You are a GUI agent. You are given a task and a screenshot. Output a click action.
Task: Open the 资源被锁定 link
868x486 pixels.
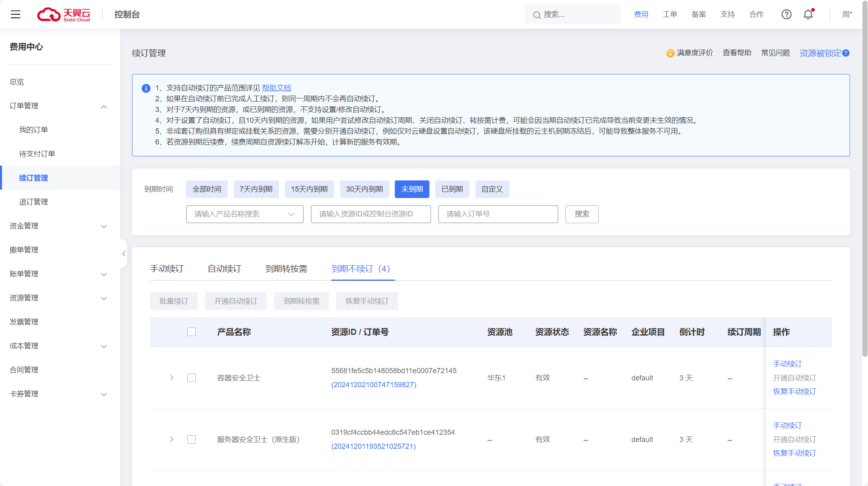[820, 53]
